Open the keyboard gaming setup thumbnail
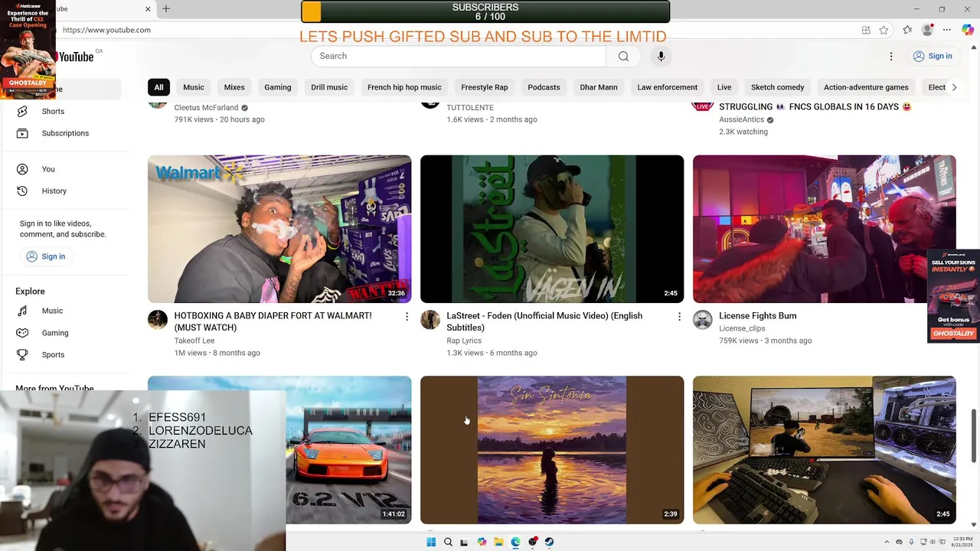This screenshot has height=551, width=980. pos(825,450)
